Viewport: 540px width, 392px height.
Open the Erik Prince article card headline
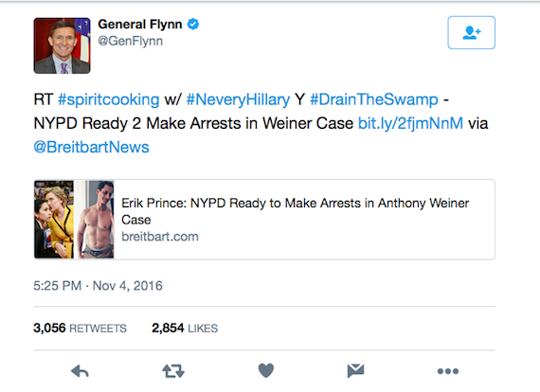tap(296, 211)
